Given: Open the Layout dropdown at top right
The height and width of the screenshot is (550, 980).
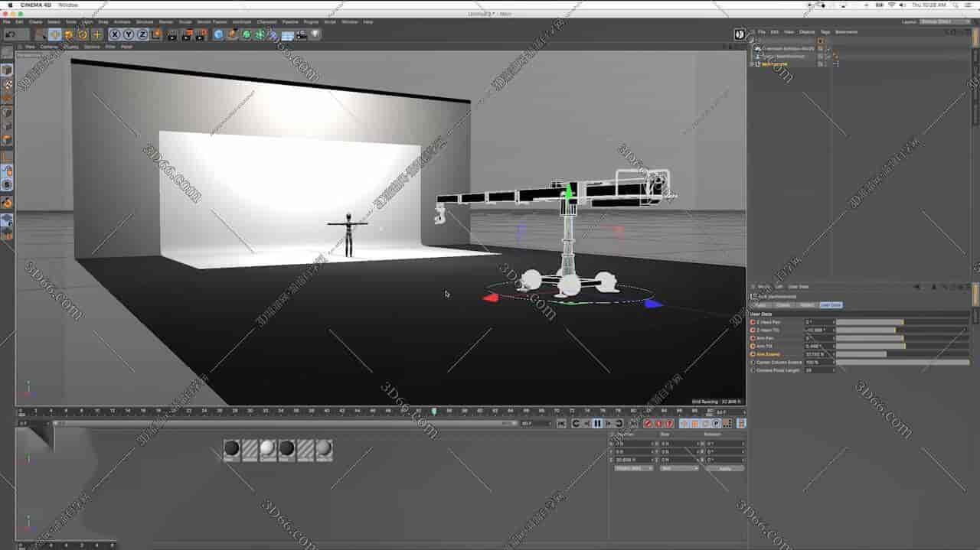Looking at the screenshot, I should click(x=945, y=22).
